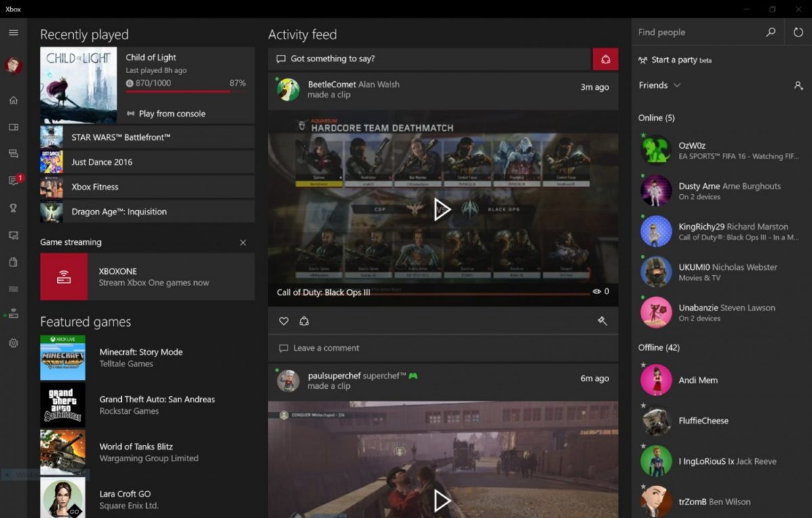Open the Call of Duty: Black Ops III link
Viewport: 812px width, 518px height.
(x=323, y=292)
